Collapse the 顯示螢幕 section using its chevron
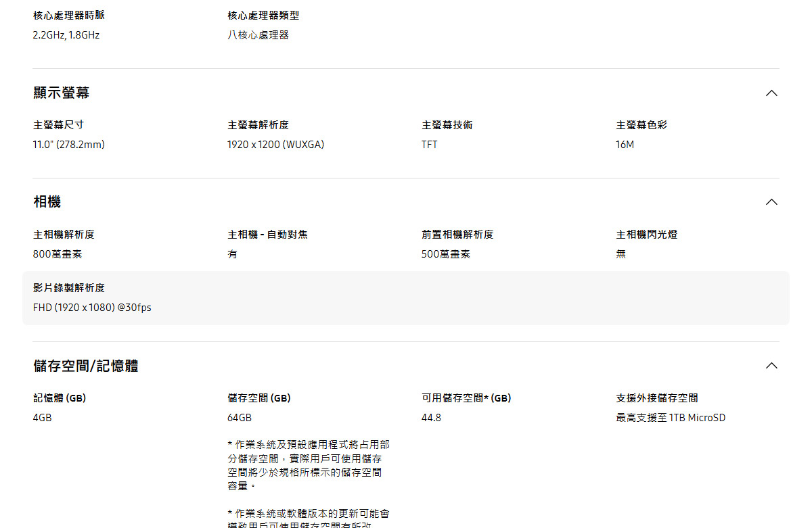This screenshot has width=812, height=528. click(771, 93)
